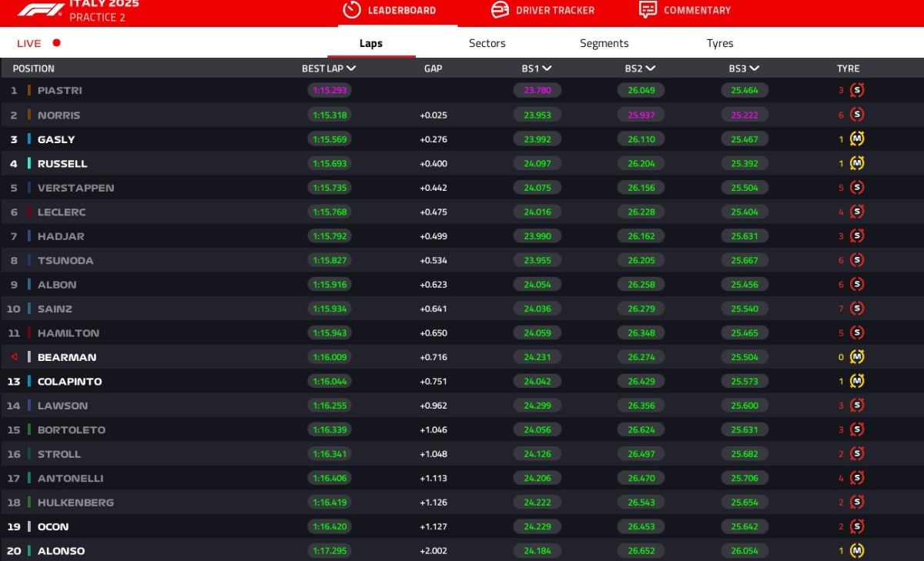Click Colapinto driver name

(69, 382)
